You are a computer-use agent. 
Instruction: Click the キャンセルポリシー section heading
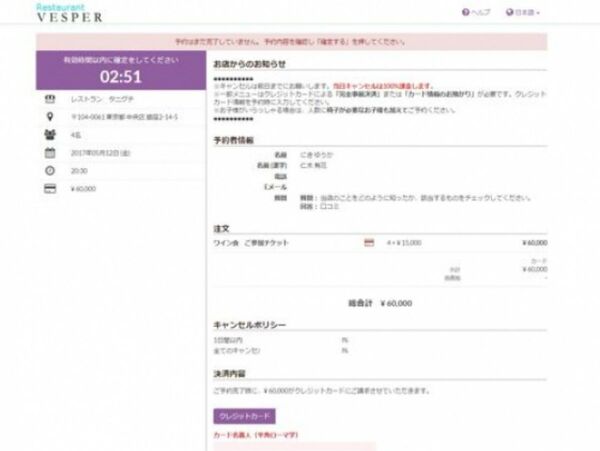[250, 325]
